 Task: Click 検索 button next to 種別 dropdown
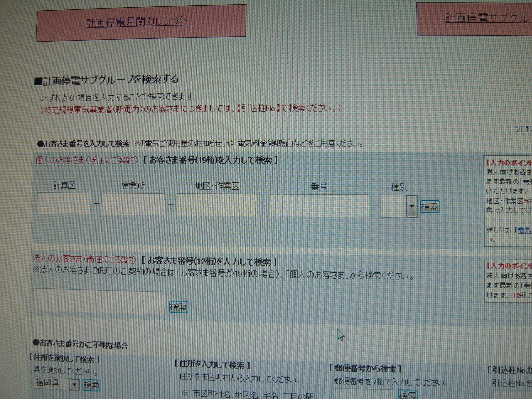pyautogui.click(x=430, y=207)
